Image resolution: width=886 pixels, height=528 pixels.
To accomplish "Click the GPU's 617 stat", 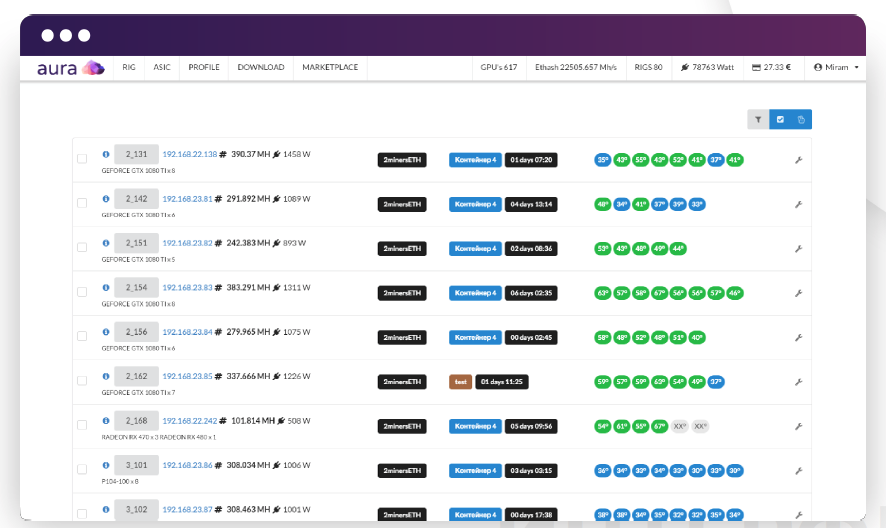I will point(499,67).
